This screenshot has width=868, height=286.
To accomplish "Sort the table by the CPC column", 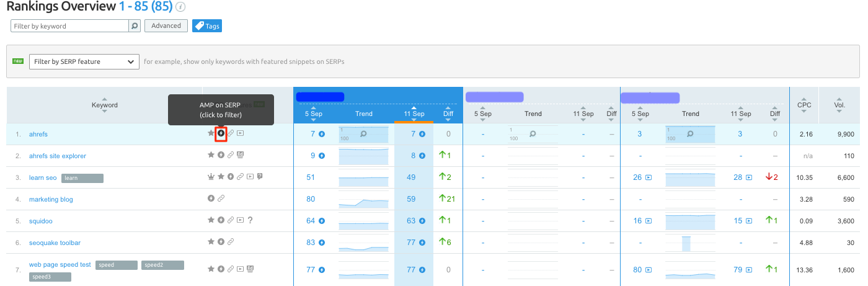I will click(804, 105).
